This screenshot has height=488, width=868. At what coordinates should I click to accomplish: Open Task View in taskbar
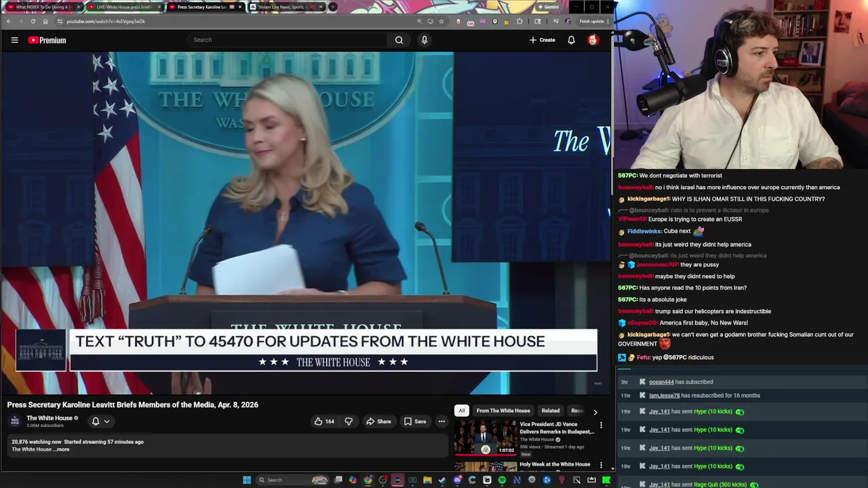[338, 480]
